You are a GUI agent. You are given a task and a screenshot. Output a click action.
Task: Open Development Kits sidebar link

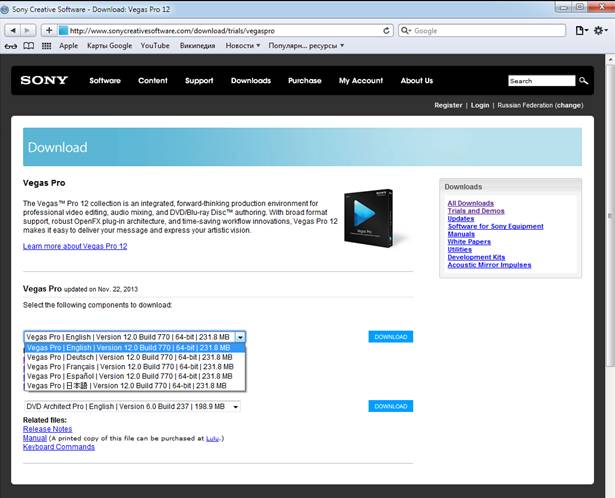(476, 257)
